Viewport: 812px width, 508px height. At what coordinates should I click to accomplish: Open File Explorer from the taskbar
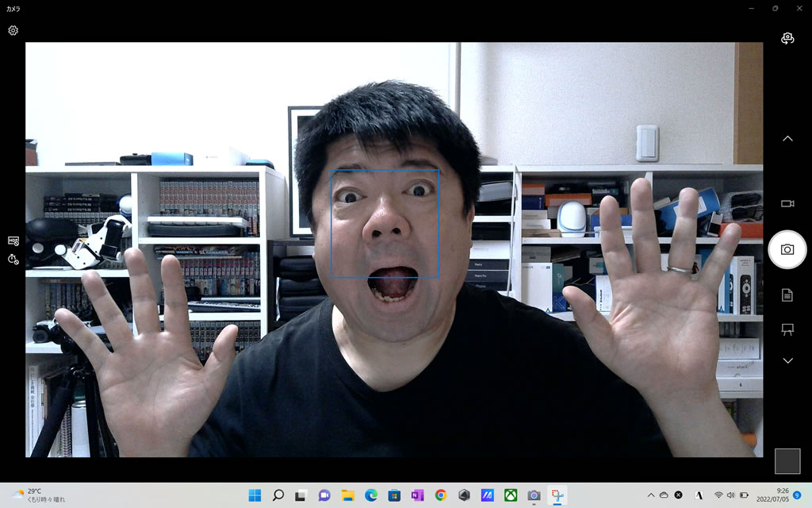point(347,495)
